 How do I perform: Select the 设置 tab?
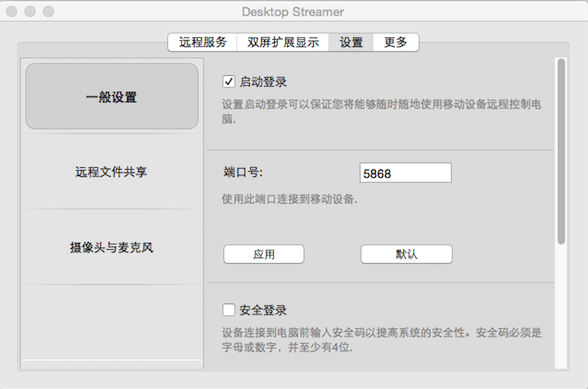tap(351, 42)
